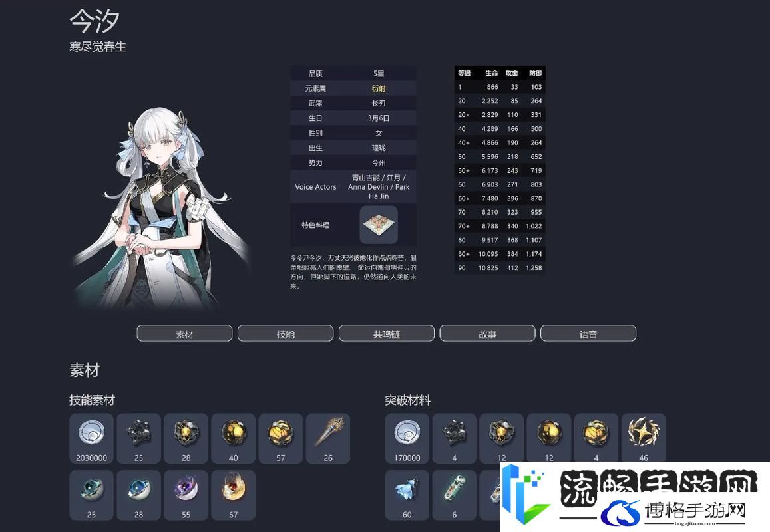Click skill material dark core icon with 25

(138, 438)
